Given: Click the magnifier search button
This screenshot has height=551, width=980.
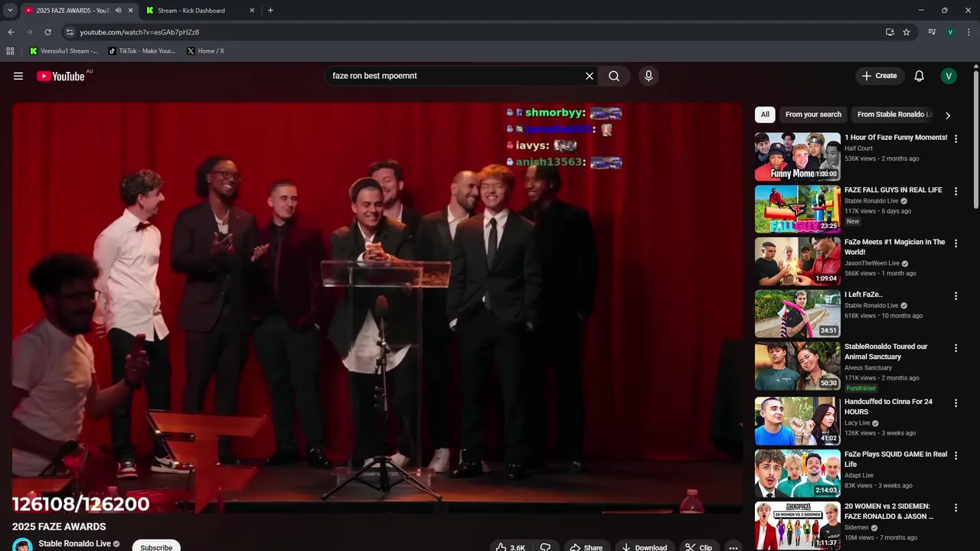Looking at the screenshot, I should pyautogui.click(x=614, y=76).
